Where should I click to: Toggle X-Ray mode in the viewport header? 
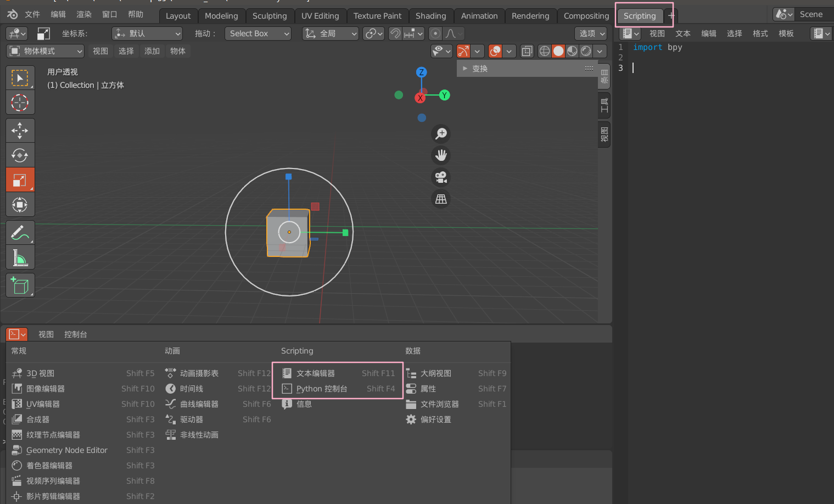point(527,51)
